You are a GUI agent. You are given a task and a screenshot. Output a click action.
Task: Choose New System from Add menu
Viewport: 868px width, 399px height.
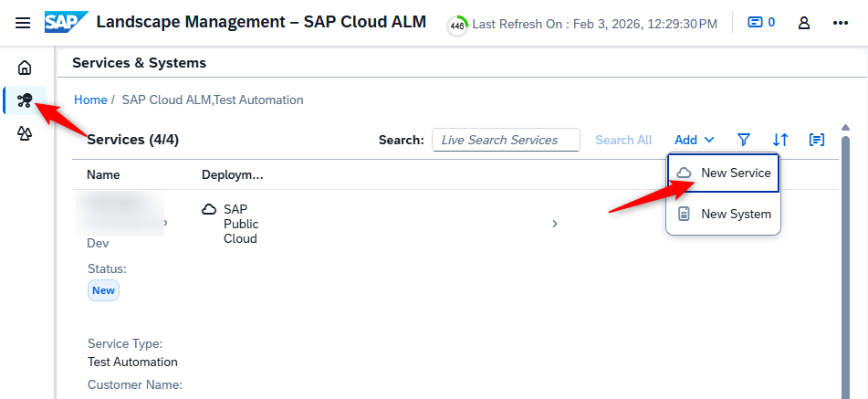(x=724, y=214)
